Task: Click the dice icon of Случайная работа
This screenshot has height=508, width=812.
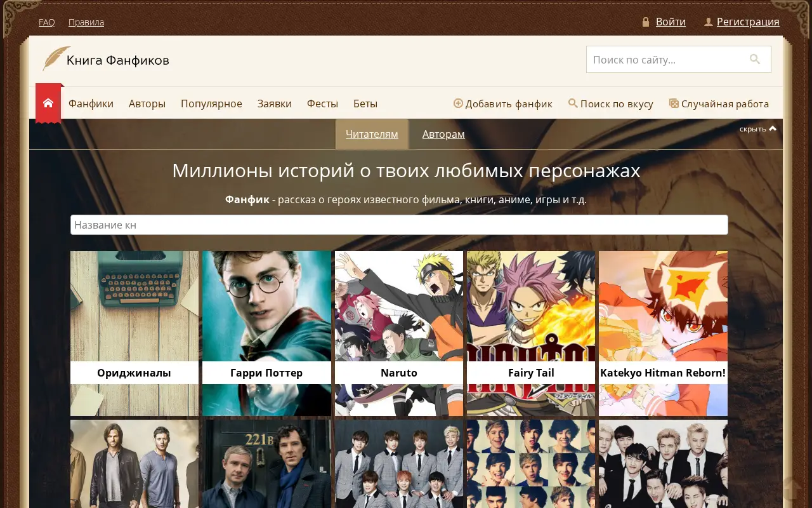Action: (674, 103)
